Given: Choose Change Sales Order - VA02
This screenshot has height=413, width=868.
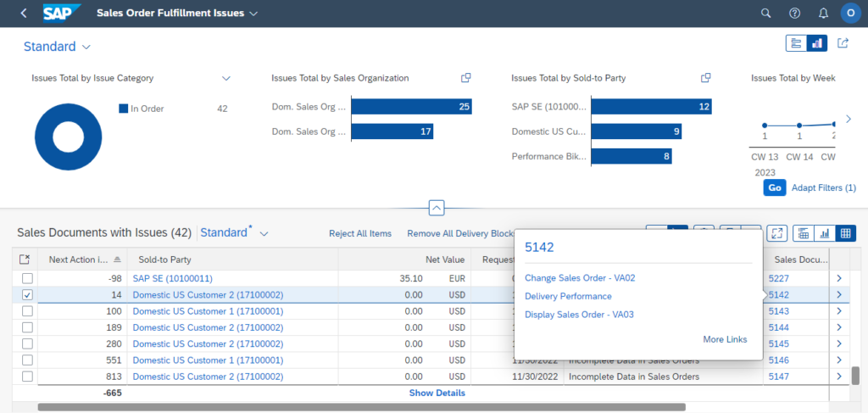Looking at the screenshot, I should click(x=580, y=278).
